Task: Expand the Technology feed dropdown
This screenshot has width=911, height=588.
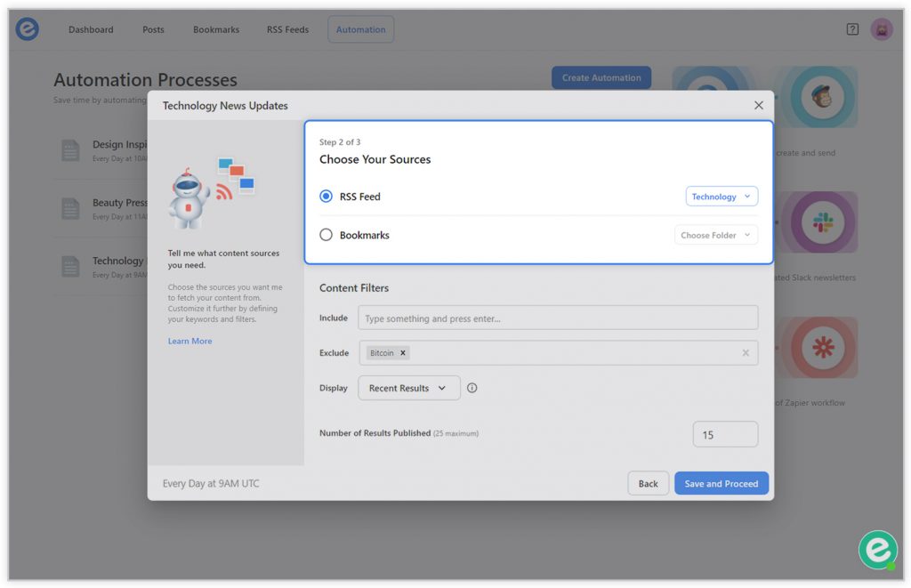Action: (721, 197)
